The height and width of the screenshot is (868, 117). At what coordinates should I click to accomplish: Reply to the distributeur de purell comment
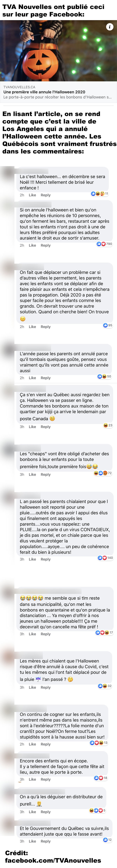coord(45,812)
